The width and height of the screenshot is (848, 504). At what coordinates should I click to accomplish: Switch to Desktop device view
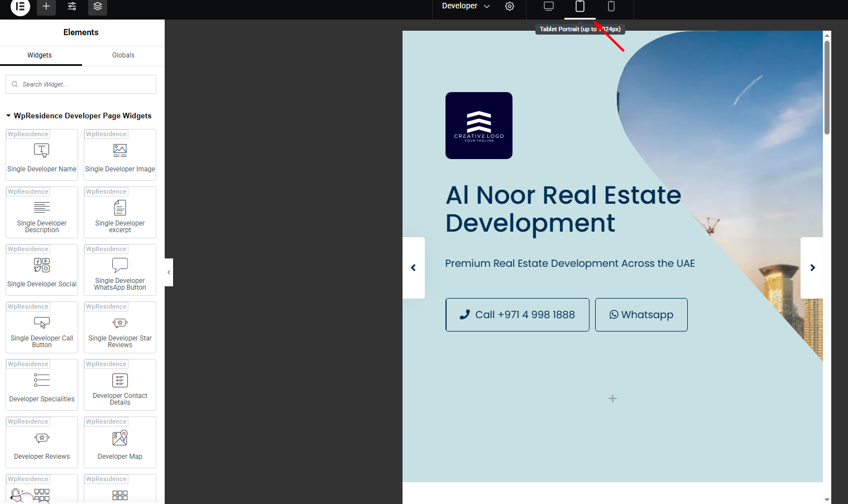pyautogui.click(x=549, y=7)
